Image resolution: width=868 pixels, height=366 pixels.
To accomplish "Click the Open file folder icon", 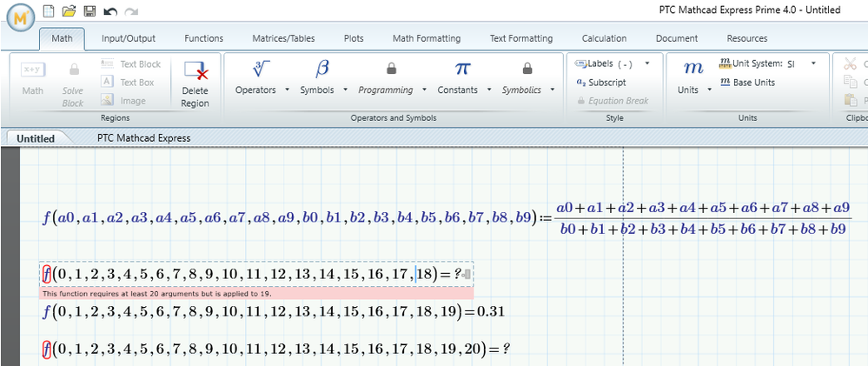I will pyautogui.click(x=70, y=10).
